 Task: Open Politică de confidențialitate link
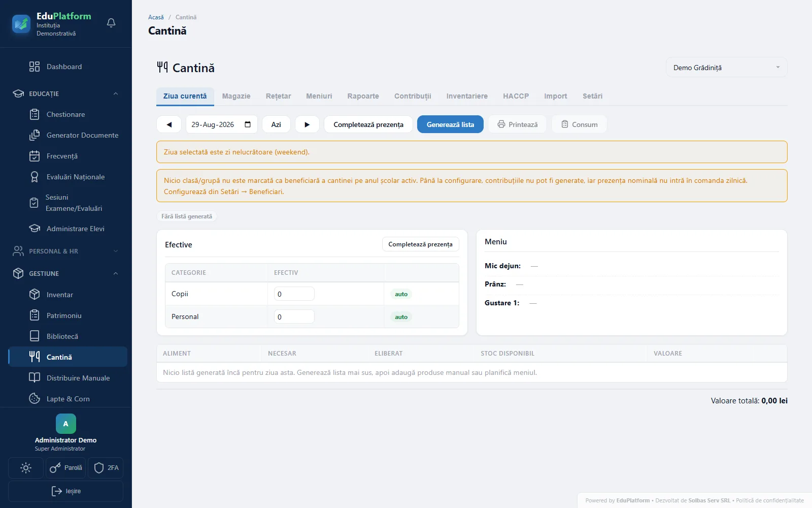point(770,500)
